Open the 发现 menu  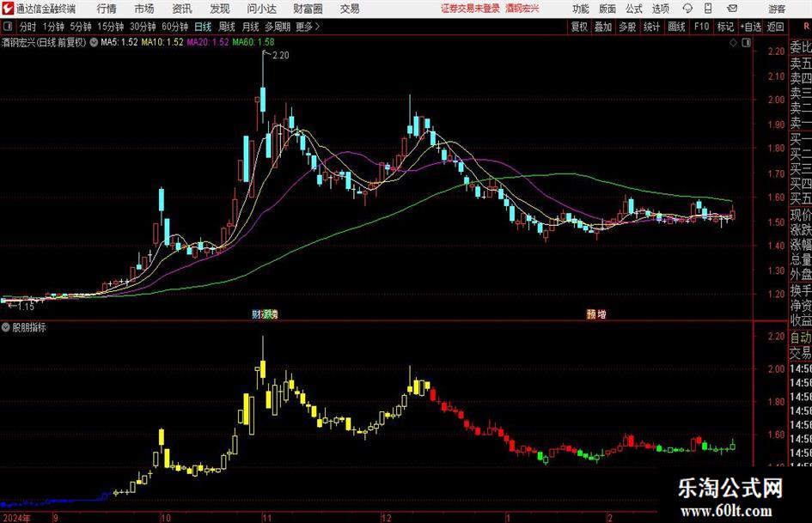(x=220, y=9)
